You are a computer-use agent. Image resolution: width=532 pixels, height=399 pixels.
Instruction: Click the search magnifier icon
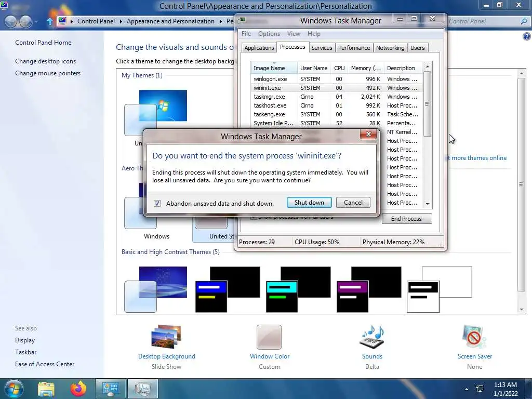[x=524, y=21]
